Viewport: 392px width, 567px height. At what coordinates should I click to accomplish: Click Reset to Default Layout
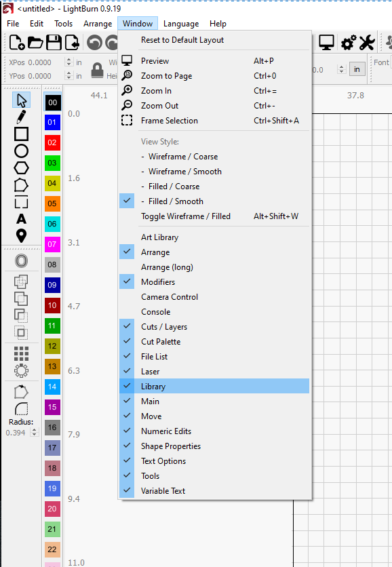(x=214, y=40)
